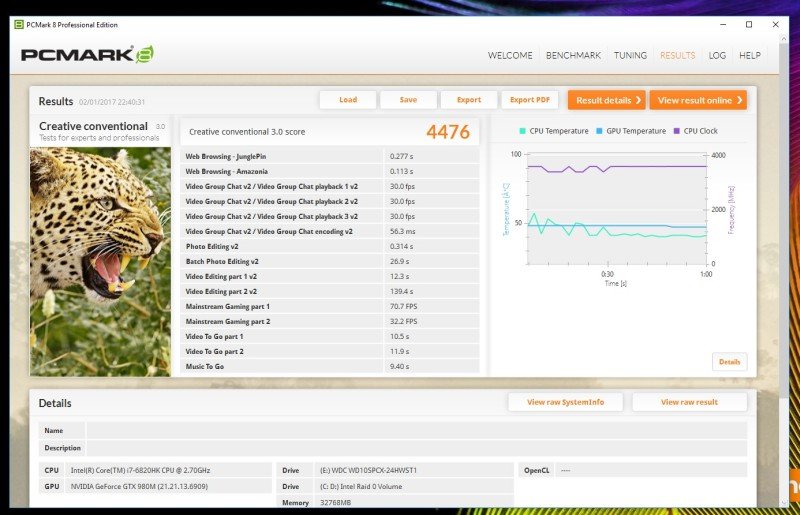Viewport: 800px width, 515px height.
Task: Open chart Details button below graph
Action: tap(729, 362)
